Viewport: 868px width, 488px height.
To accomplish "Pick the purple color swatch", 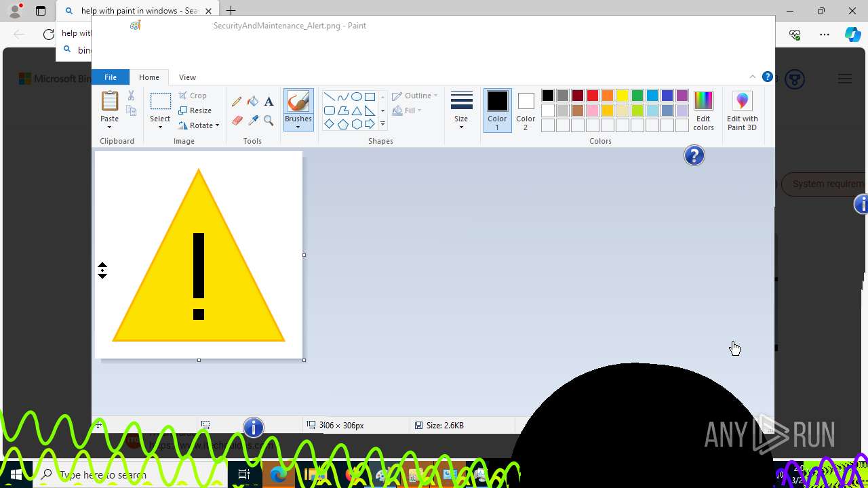I will (682, 96).
